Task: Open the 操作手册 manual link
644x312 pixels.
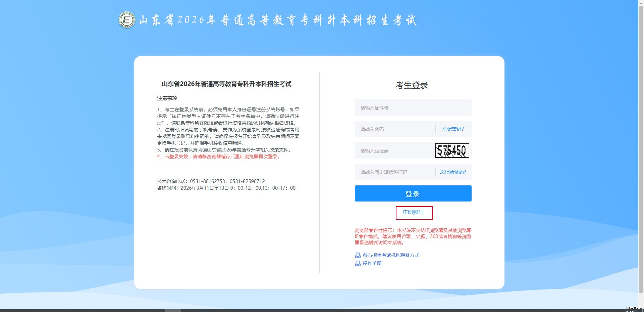Action: click(372, 263)
